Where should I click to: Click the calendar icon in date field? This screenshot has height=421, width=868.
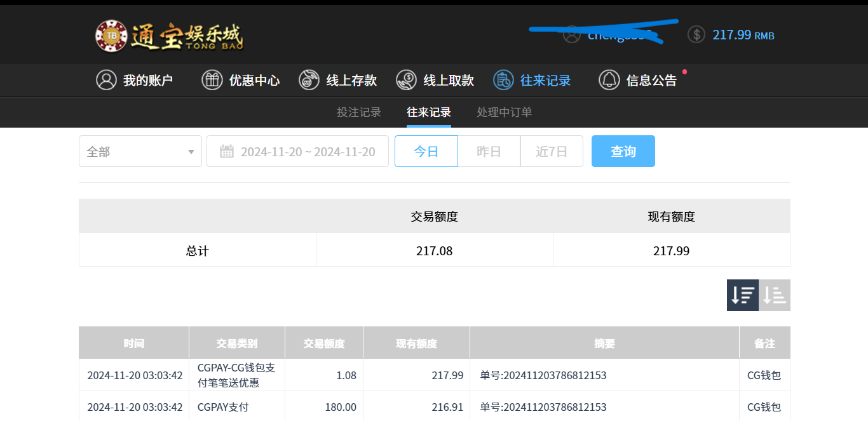(226, 151)
